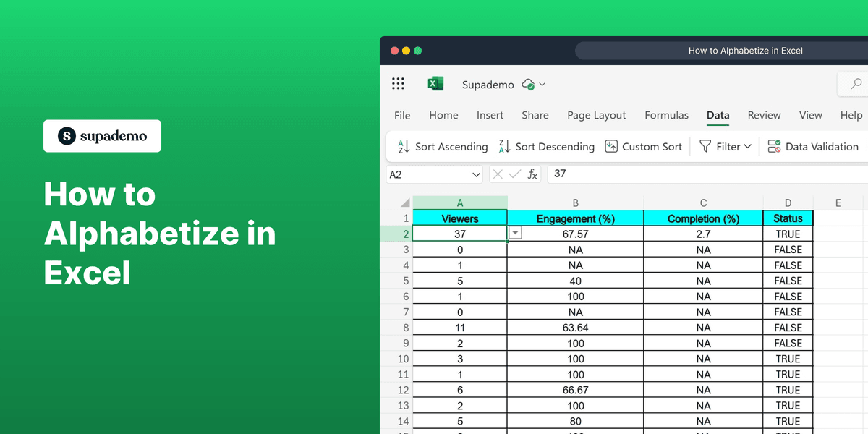
Task: Switch to the Formulas ribbon tab
Action: click(x=666, y=115)
